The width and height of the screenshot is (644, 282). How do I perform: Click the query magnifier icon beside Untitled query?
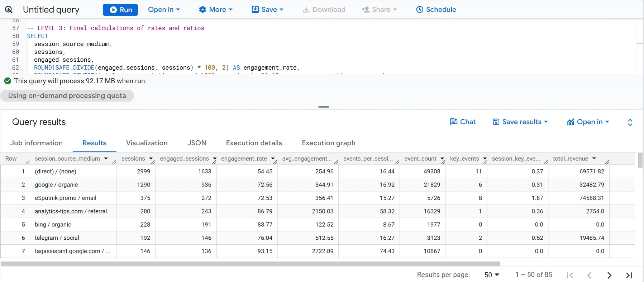coord(9,10)
